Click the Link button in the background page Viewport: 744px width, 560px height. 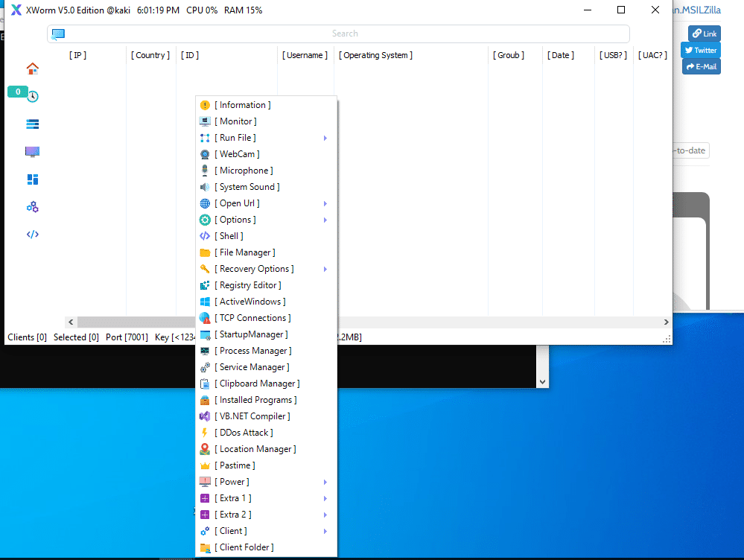coord(705,34)
